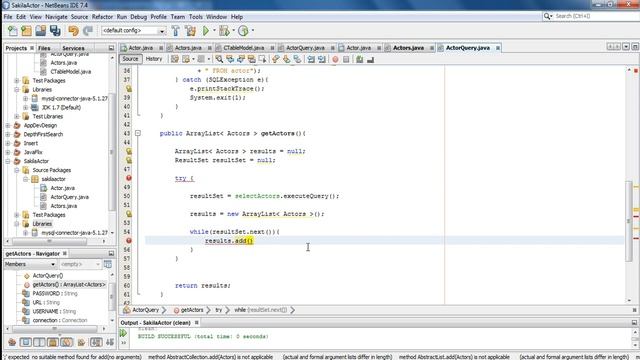Screen dimensions: 640x360
Task: Click the New File toolbar icon
Action: point(13,31)
